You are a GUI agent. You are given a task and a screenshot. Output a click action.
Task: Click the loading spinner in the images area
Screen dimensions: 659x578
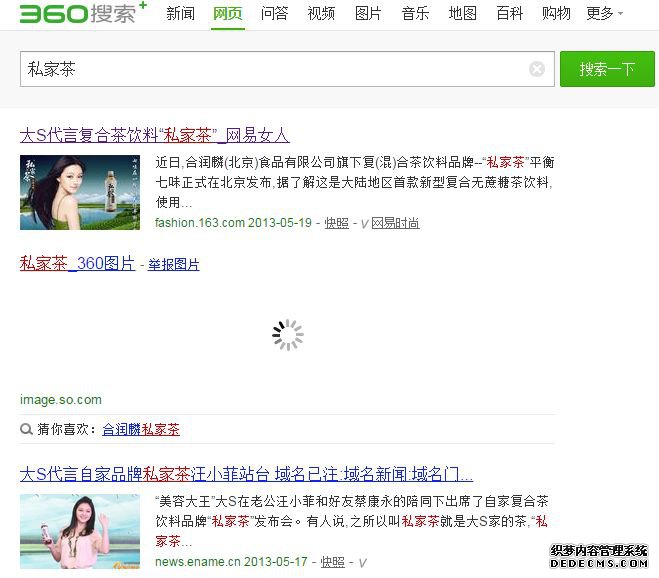(287, 335)
